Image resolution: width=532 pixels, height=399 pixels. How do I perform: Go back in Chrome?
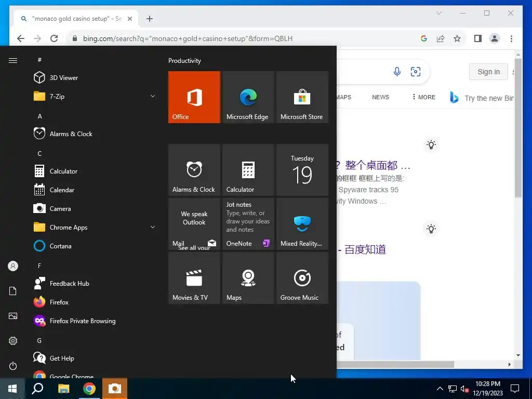[21, 38]
